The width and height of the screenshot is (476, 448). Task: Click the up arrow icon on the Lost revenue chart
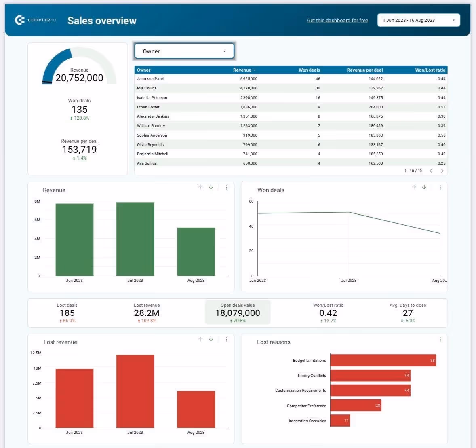point(200,339)
